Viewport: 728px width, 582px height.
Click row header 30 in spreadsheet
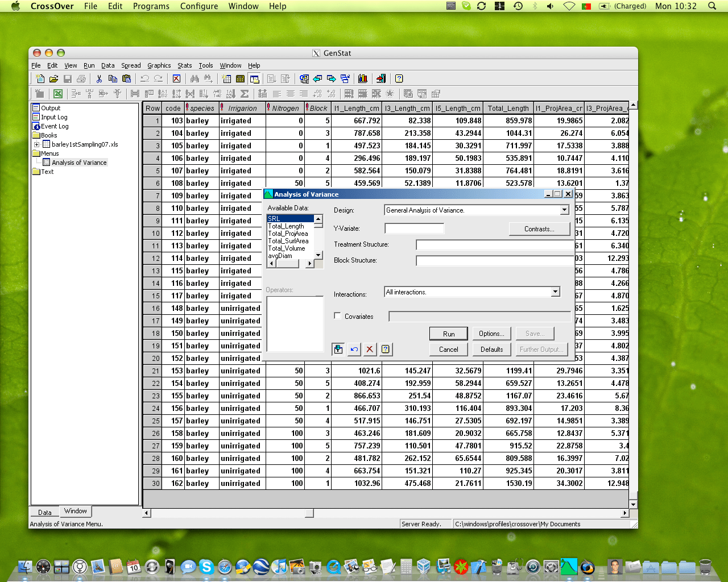pyautogui.click(x=152, y=484)
